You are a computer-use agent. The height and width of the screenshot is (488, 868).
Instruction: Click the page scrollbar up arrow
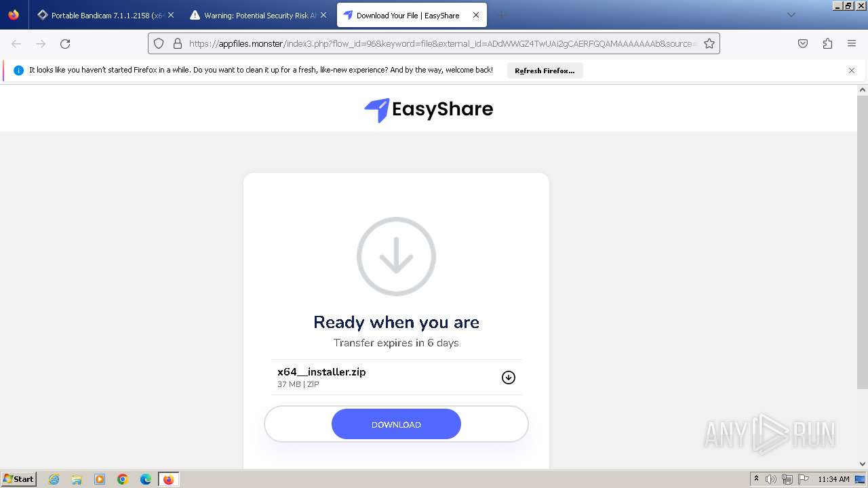[863, 89]
